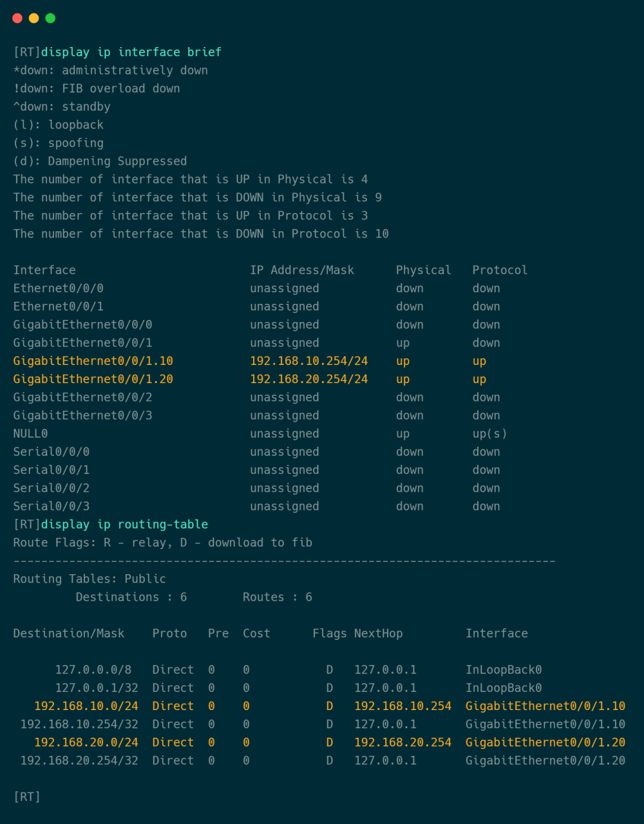
Task: Click the 'Routing Tables: Public' line
Action: (x=90, y=579)
